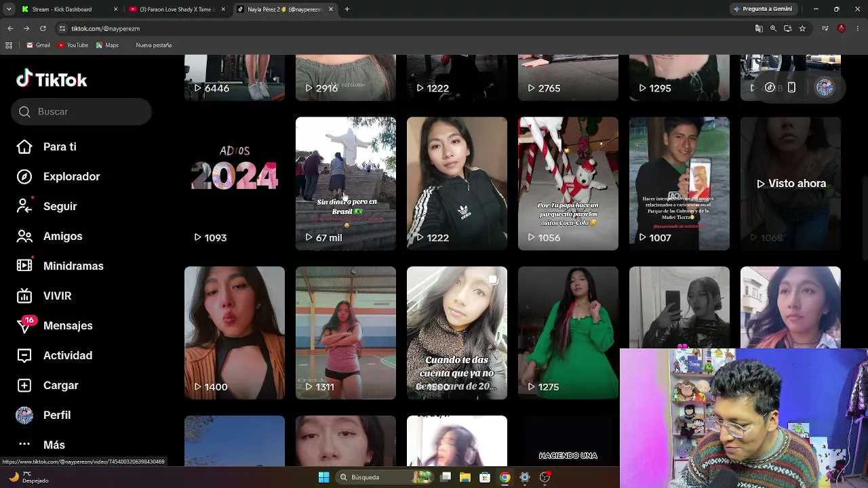Click the zoom magnifier in address bar

tap(773, 28)
